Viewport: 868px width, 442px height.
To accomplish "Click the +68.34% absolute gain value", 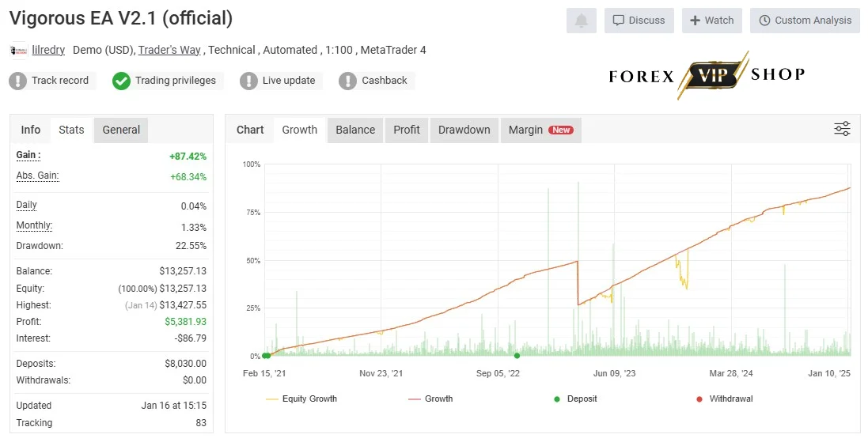I will 188,177.
